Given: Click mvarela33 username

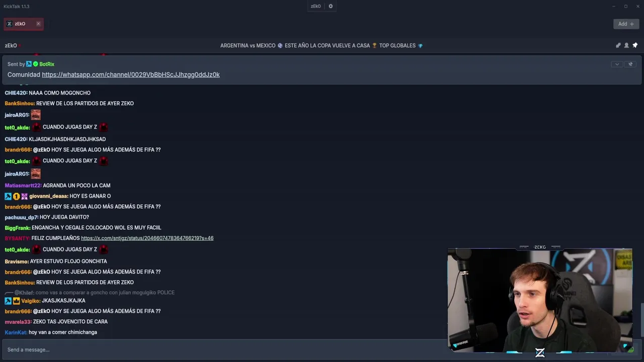Looking at the screenshot, I should 18,322.
